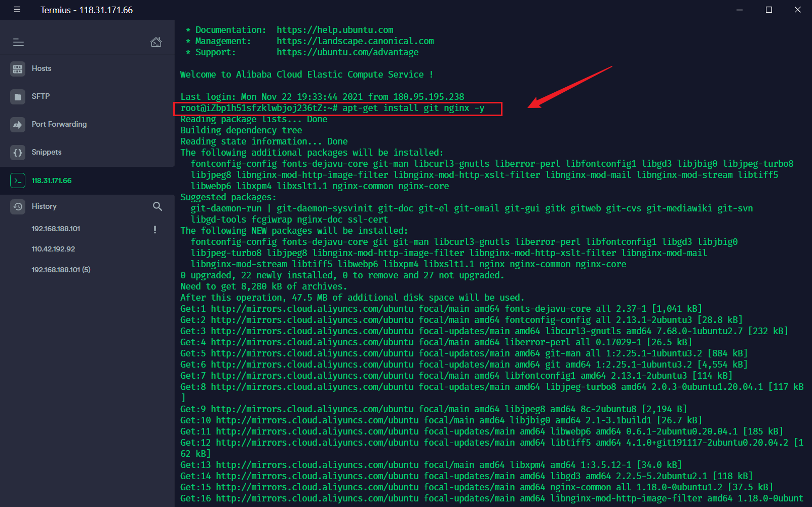Click the SFTP folder icon
This screenshot has width=812, height=507.
pos(18,97)
